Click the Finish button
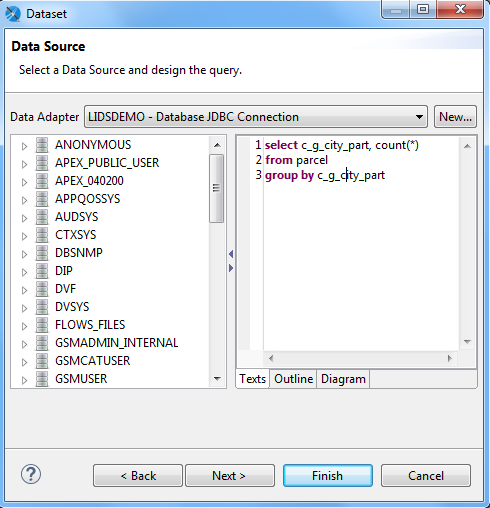This screenshot has width=490, height=508. [328, 476]
